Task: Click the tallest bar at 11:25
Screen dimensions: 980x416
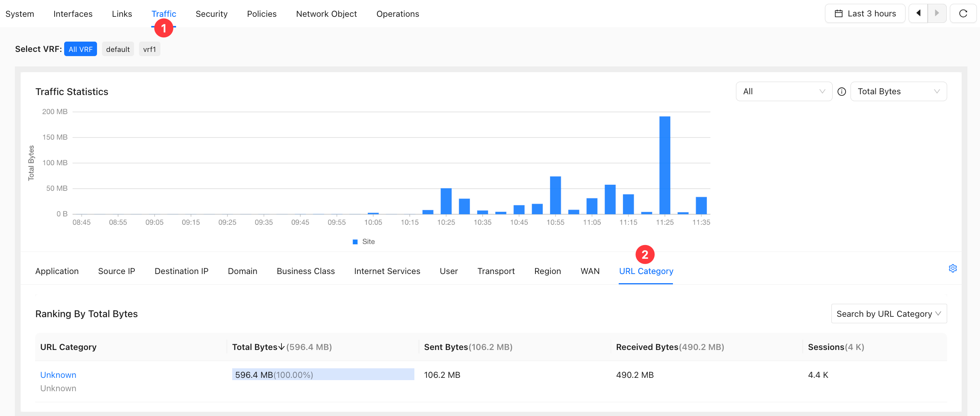Action: coord(665,165)
